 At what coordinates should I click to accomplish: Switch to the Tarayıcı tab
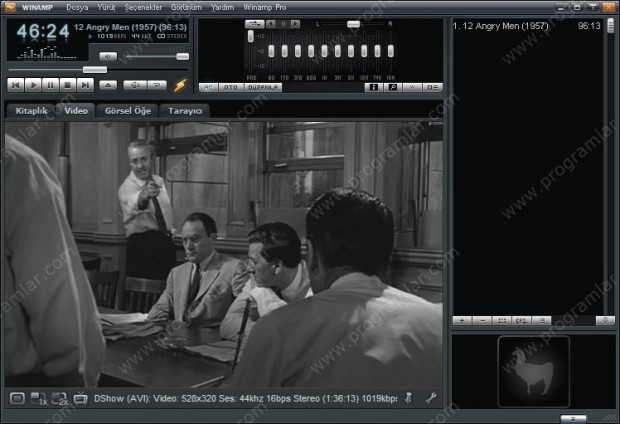(185, 111)
